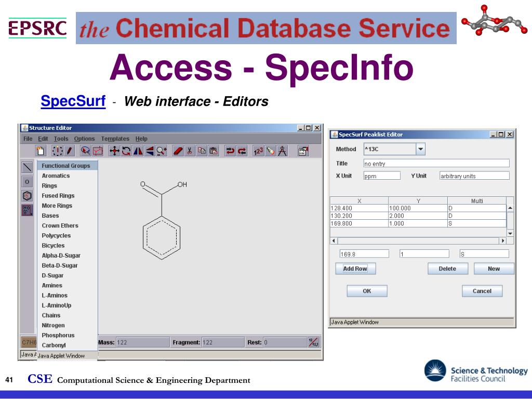The height and width of the screenshot is (399, 532).
Task: Choose Phosphorus template entry
Action: (x=68, y=335)
